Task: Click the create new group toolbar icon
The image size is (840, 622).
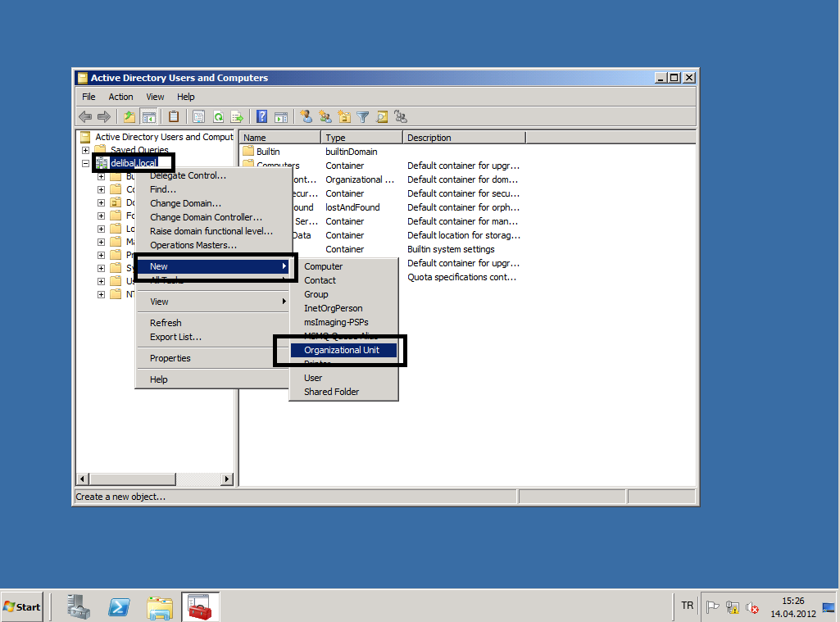Action: [325, 117]
